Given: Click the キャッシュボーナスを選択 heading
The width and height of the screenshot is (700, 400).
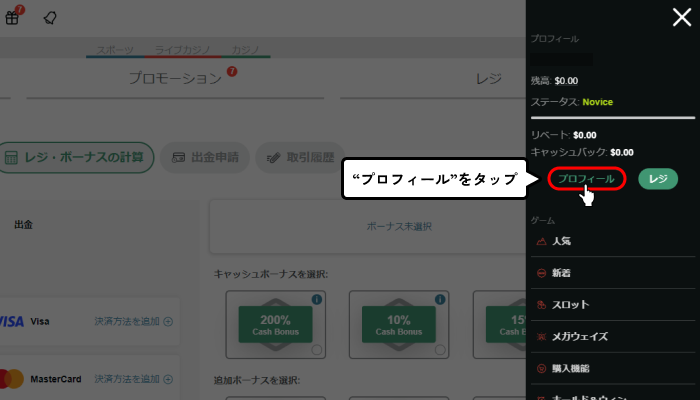Looking at the screenshot, I should pyautogui.click(x=271, y=274).
